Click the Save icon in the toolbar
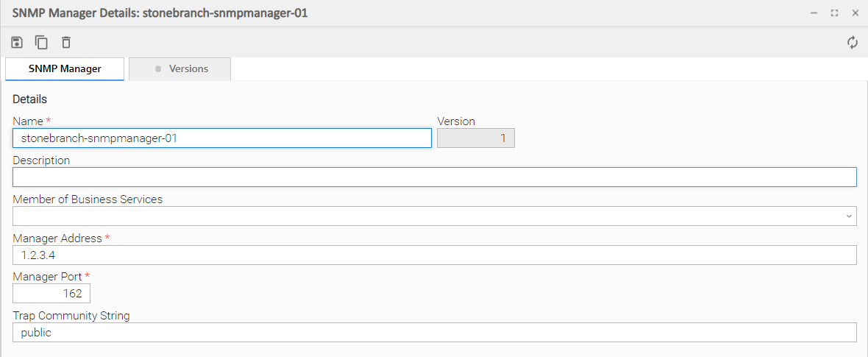This screenshot has height=357, width=868. click(18, 43)
